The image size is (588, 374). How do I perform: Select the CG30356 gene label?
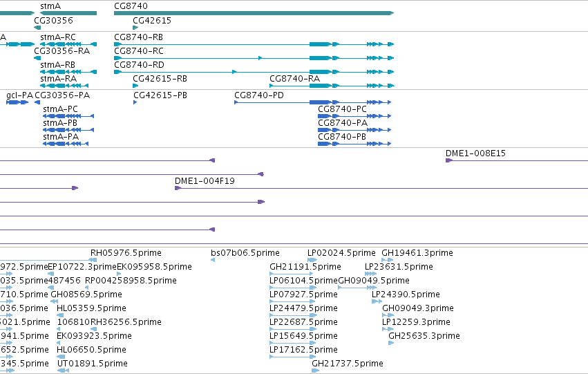53,21
